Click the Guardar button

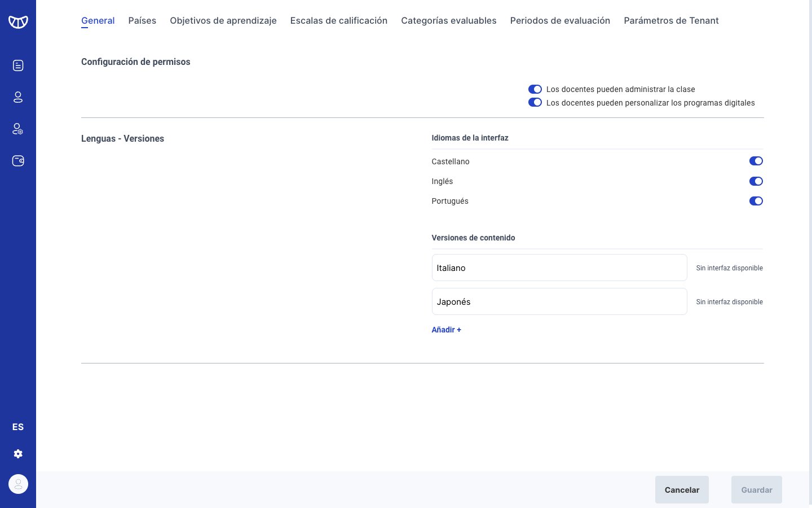pyautogui.click(x=757, y=490)
